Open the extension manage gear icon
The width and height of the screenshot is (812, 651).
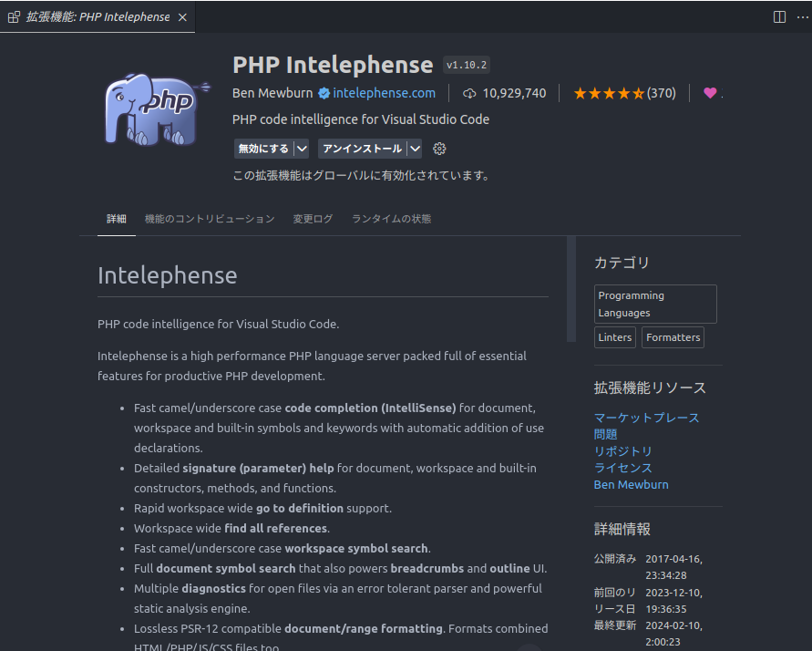[x=439, y=149]
